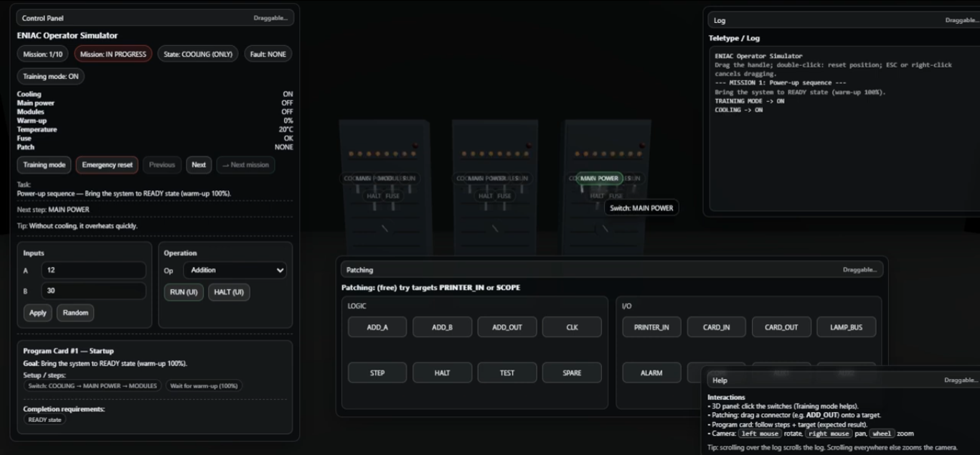Click the 'TRAINING MODE -> ON' log line
The image size is (980, 455).
coord(750,101)
